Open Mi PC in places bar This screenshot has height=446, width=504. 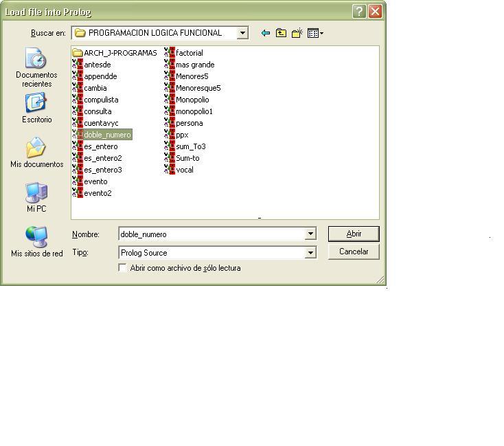coord(36,197)
